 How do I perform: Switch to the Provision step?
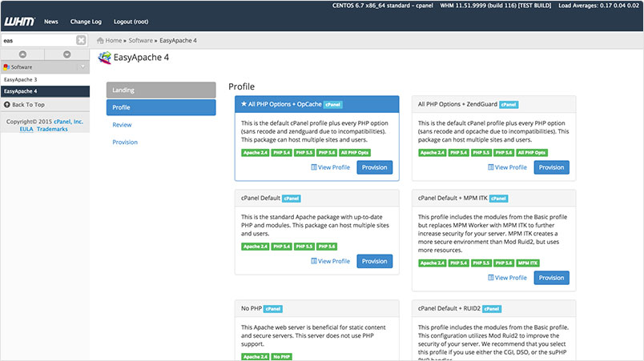click(125, 142)
